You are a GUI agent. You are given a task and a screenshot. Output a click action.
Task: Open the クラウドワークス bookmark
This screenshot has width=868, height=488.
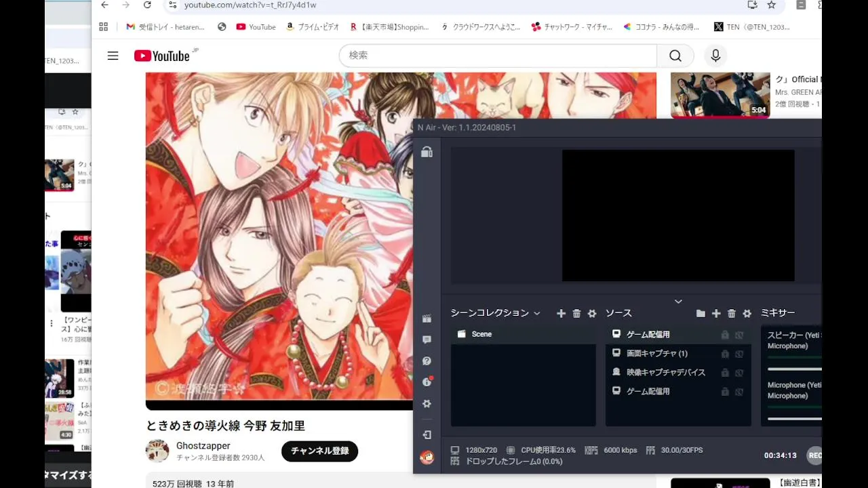pos(481,27)
